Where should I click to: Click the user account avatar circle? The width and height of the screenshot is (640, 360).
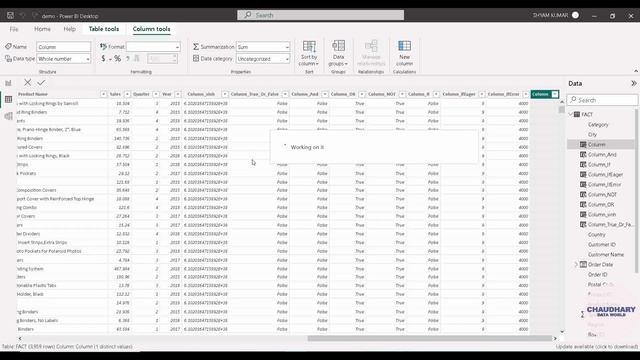(x=576, y=15)
